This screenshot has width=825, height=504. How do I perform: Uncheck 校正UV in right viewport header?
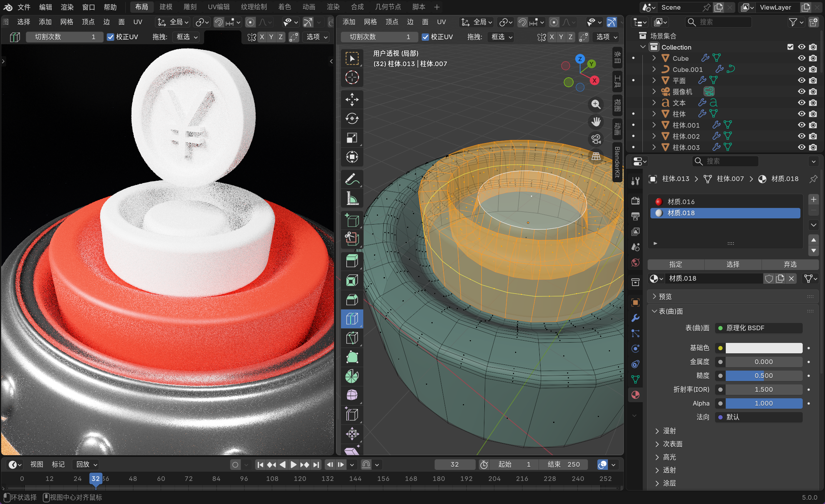[x=425, y=37]
